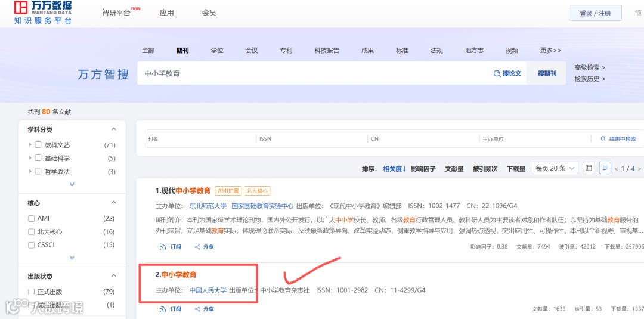This screenshot has width=644, height=319.
Task: Open the 2.中小学教育 journal title
Action: [176, 274]
